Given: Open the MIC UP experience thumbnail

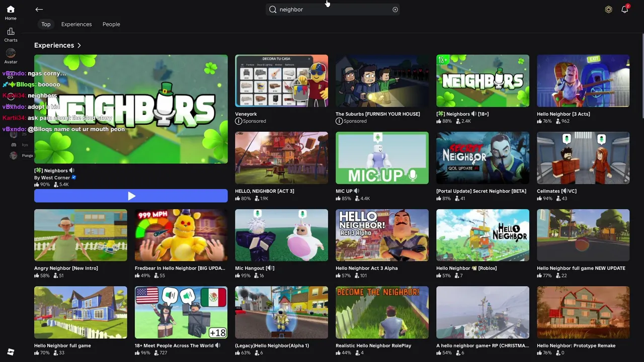Looking at the screenshot, I should tap(382, 158).
